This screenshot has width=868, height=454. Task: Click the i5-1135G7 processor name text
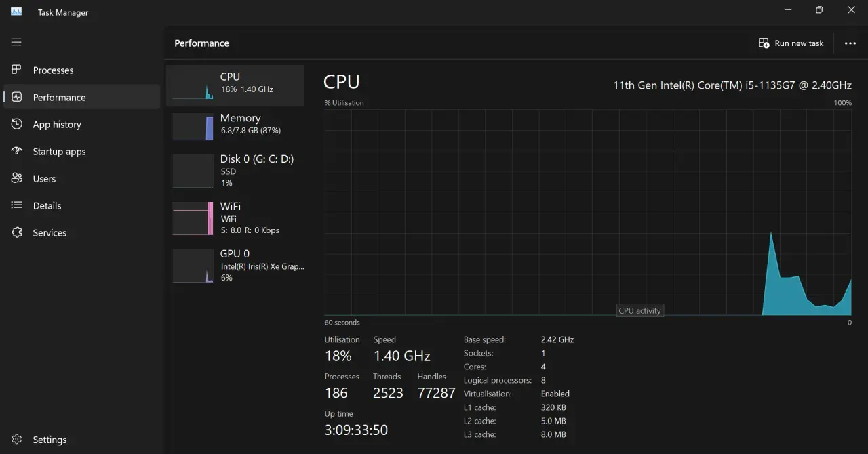click(x=732, y=85)
